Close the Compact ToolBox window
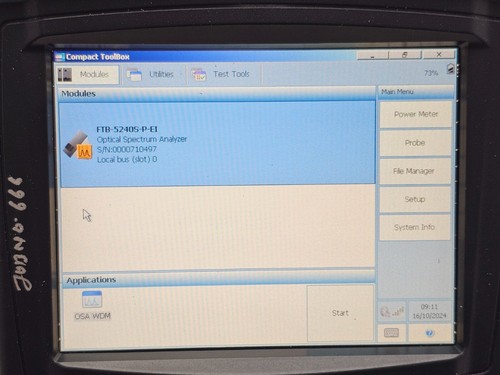The image size is (500, 375). 439,54
